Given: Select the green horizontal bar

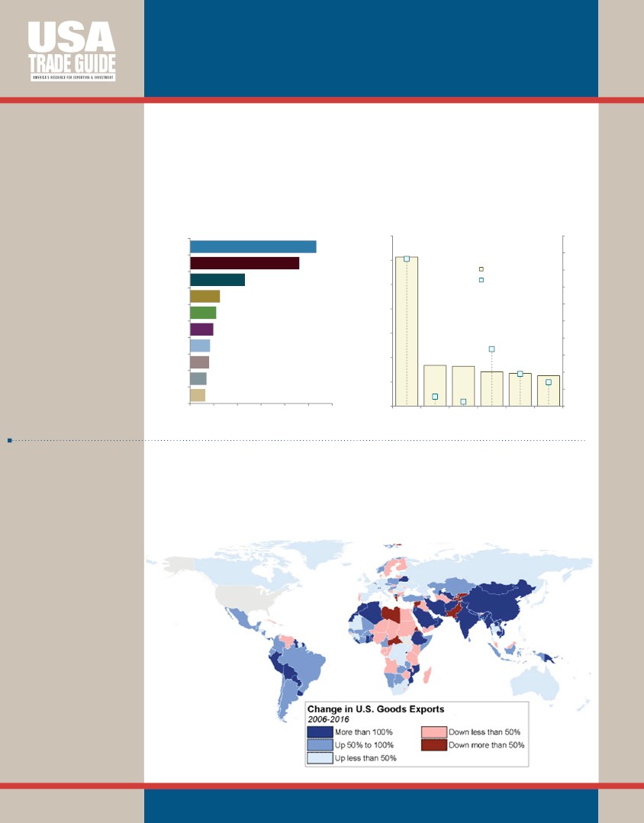Looking at the screenshot, I should pos(203,313).
